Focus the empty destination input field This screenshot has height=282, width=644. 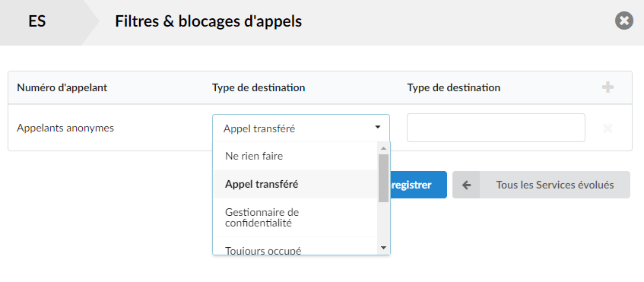point(496,128)
